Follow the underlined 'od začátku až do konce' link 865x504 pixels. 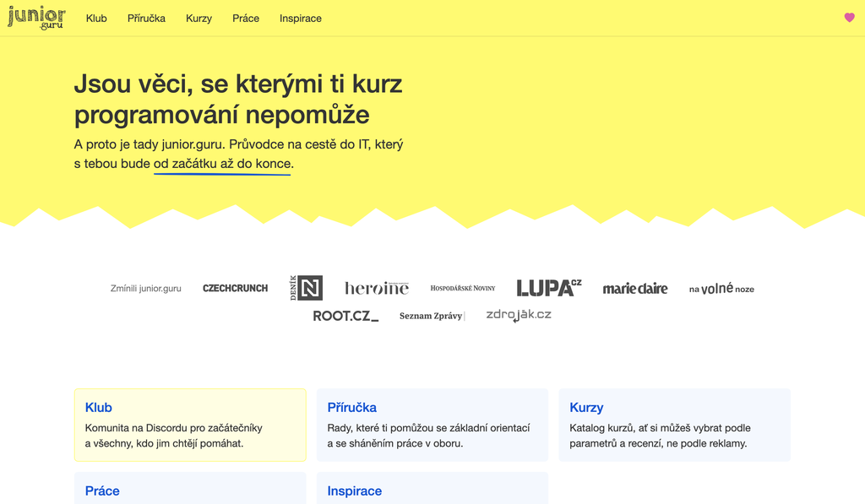[222, 164]
